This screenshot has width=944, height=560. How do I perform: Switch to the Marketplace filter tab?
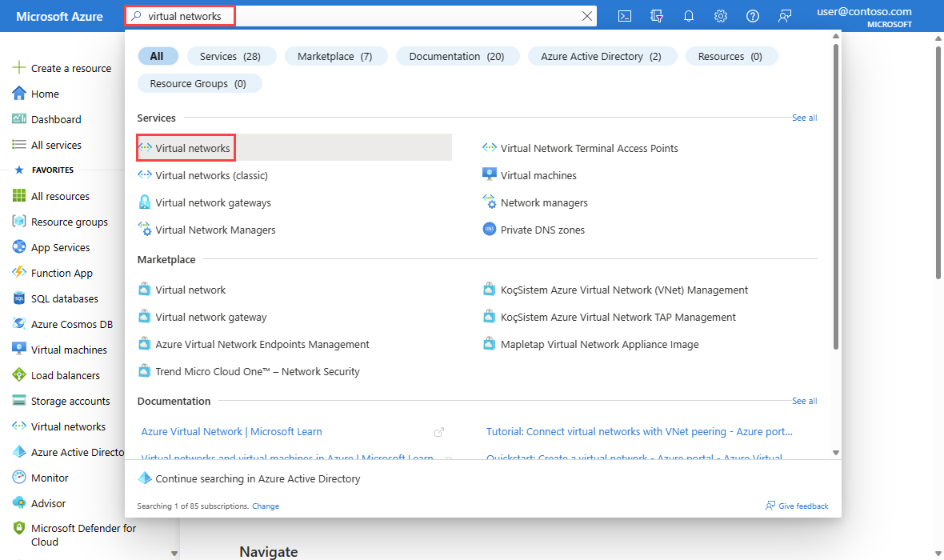[335, 56]
